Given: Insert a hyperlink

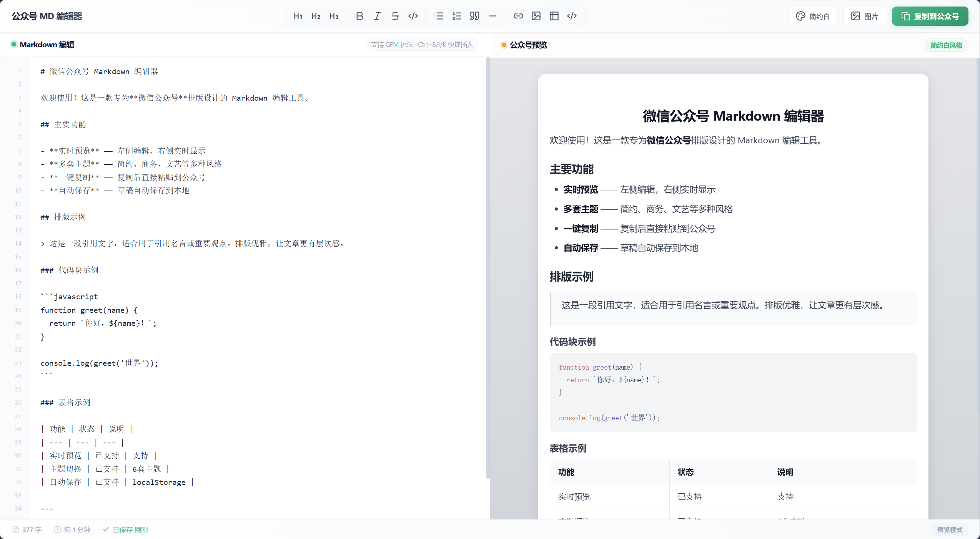Looking at the screenshot, I should click(x=518, y=16).
